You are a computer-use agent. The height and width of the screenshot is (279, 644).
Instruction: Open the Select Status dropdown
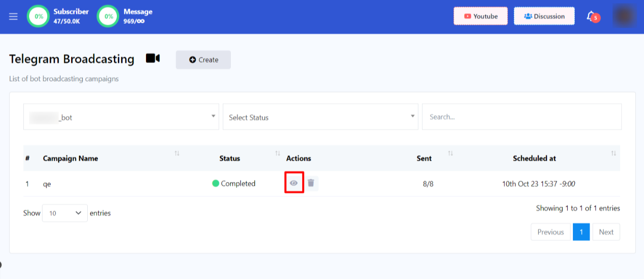coord(320,117)
